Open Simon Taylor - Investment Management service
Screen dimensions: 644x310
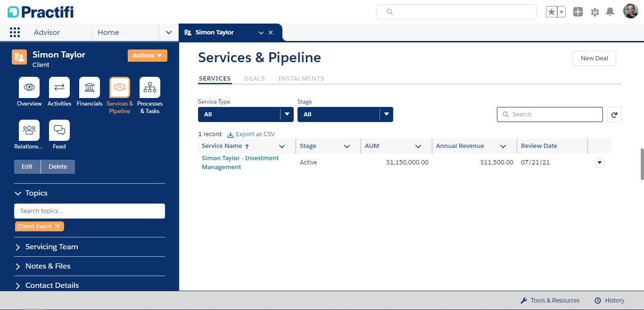pos(240,163)
